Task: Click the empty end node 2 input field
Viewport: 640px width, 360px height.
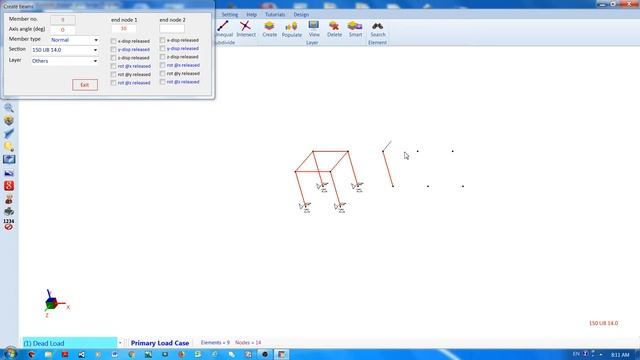Action: click(172, 29)
